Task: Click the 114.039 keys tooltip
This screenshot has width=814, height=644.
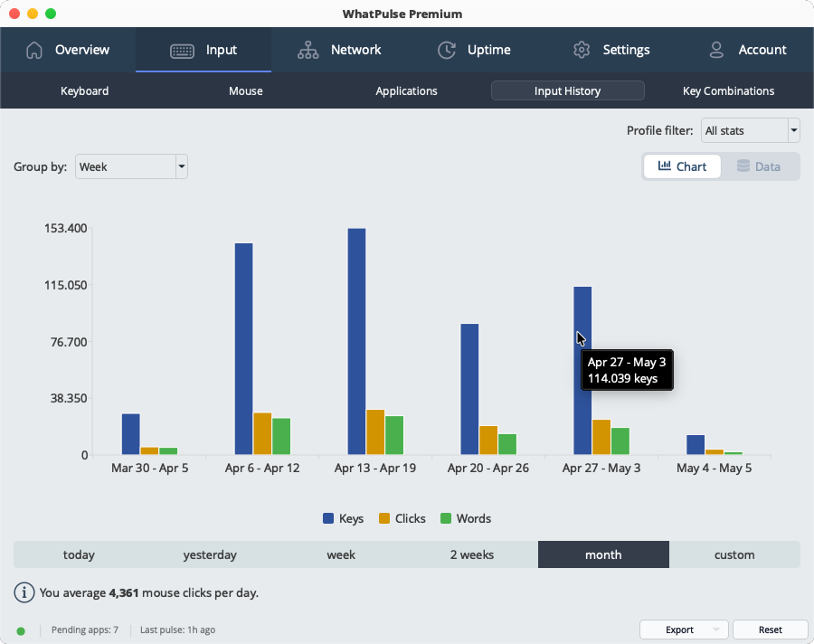Action: [627, 370]
